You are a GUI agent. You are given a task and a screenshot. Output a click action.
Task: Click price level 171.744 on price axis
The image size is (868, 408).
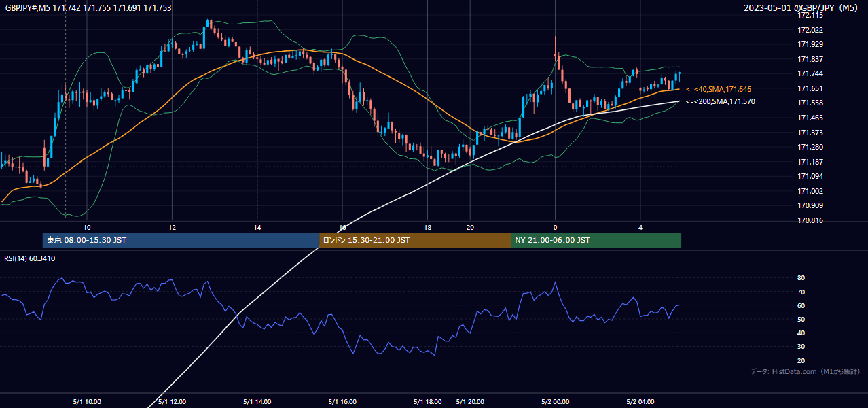(x=811, y=73)
